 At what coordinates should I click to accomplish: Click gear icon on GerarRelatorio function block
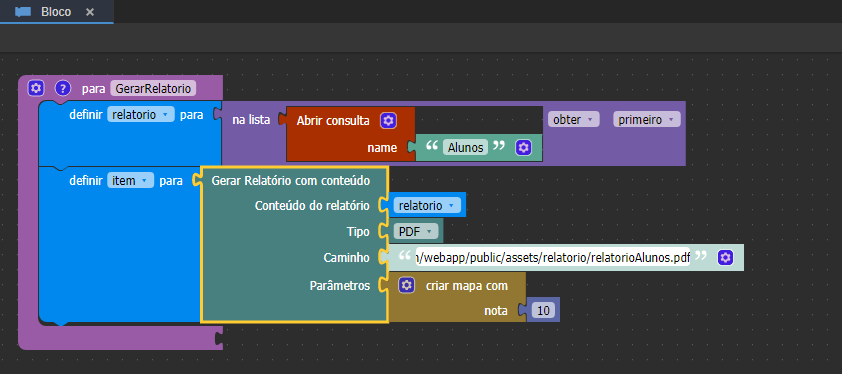[x=36, y=88]
